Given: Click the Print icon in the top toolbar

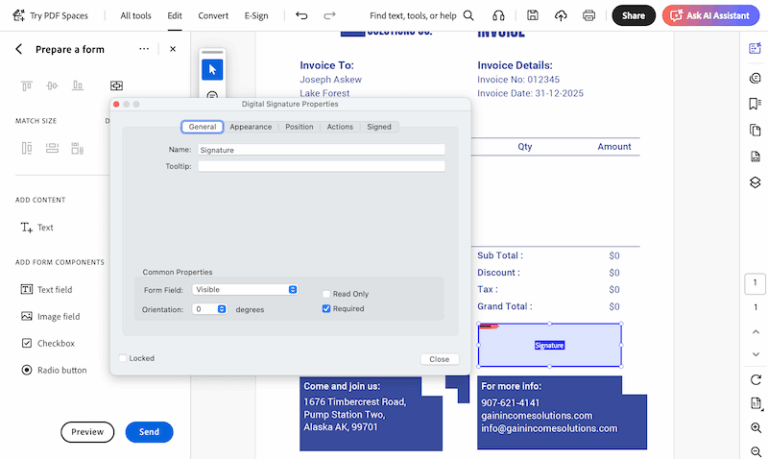Looking at the screenshot, I should (x=589, y=16).
